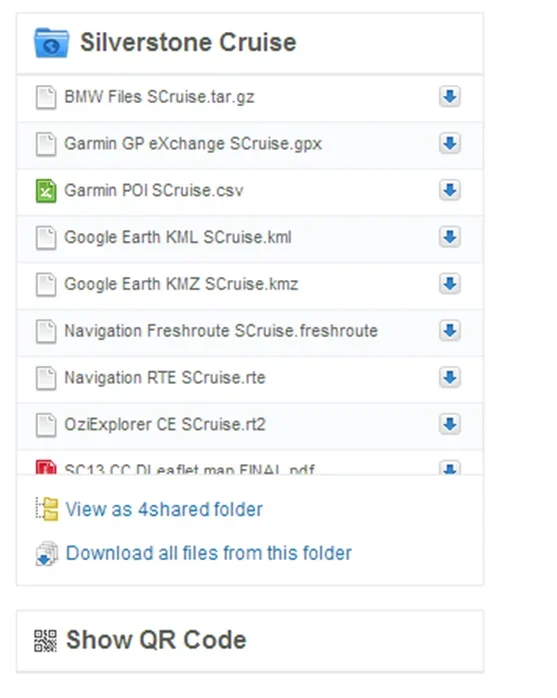Click file icon beside BMW Files SCruise.tar.gz

tap(46, 97)
